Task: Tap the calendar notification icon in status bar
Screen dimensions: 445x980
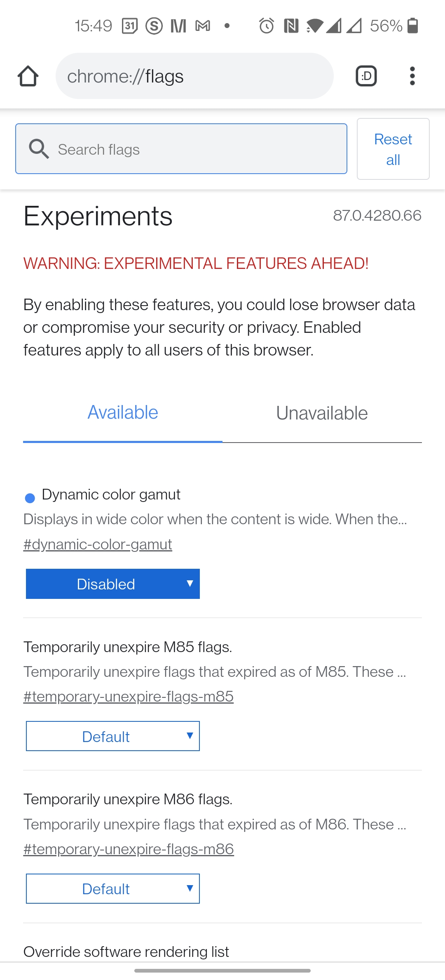Action: [x=130, y=26]
